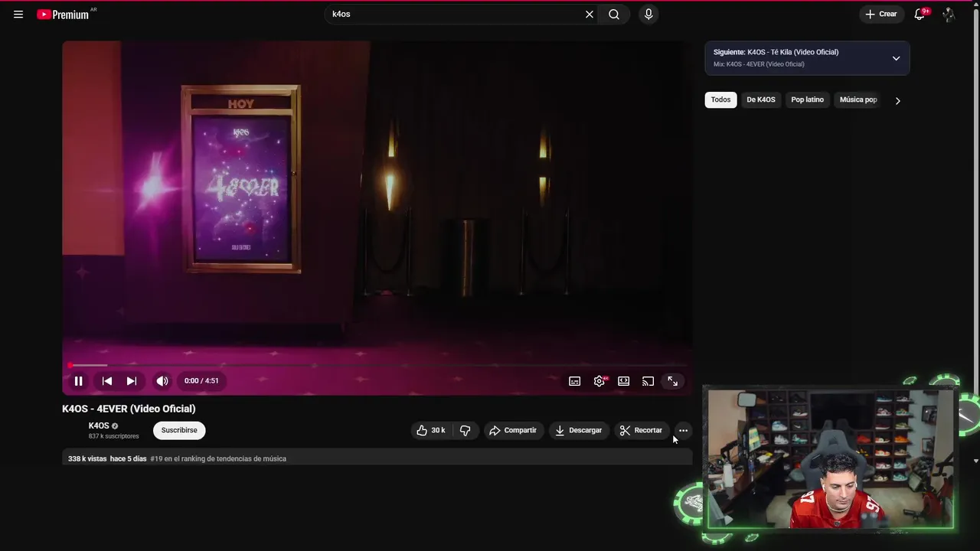Select the De K4OS filter chip
This screenshot has height=551, width=980.
point(761,99)
